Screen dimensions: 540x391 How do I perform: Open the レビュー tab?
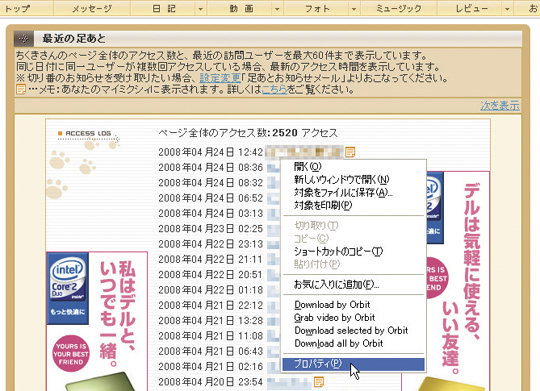click(471, 8)
